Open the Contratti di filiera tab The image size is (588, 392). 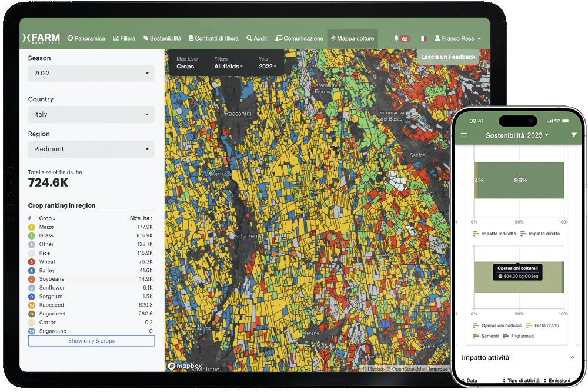pyautogui.click(x=213, y=38)
